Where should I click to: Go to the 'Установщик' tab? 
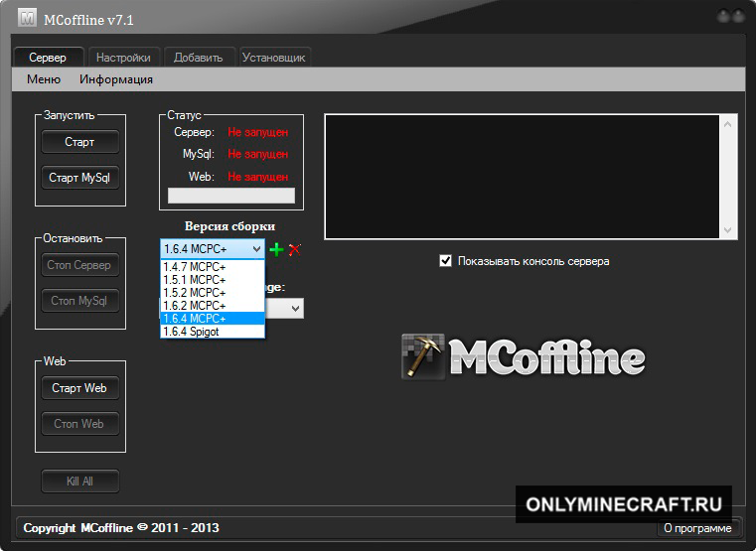click(273, 58)
